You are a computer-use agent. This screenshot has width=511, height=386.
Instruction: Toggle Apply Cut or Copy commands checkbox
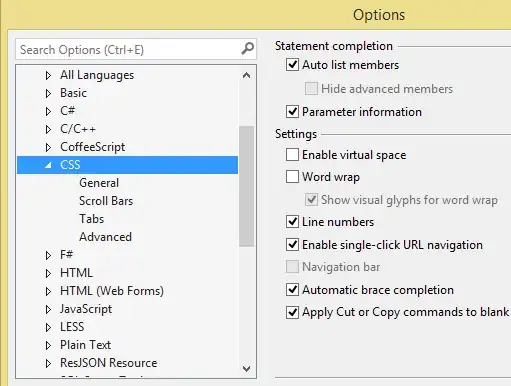pyautogui.click(x=292, y=312)
